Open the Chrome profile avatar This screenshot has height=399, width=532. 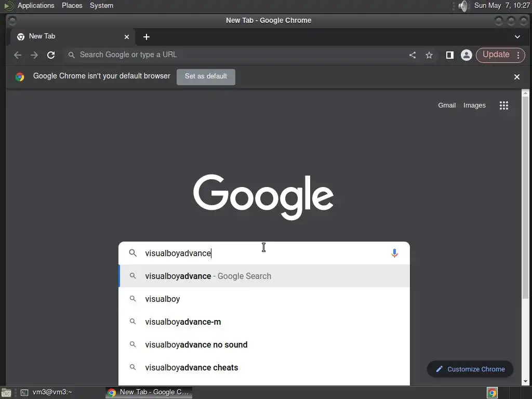[467, 55]
